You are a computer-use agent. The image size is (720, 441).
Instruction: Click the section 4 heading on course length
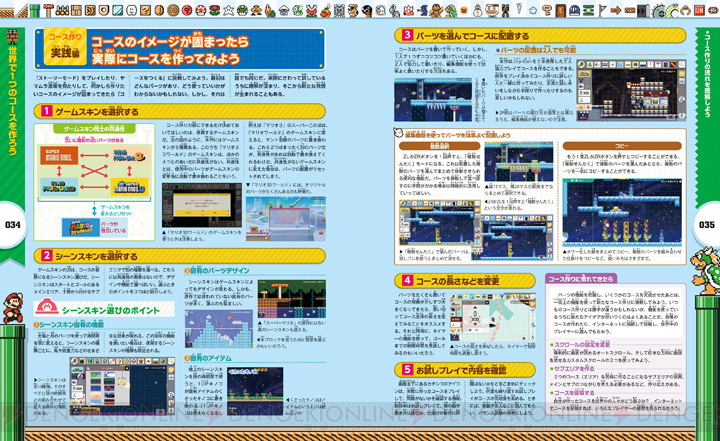click(465, 281)
